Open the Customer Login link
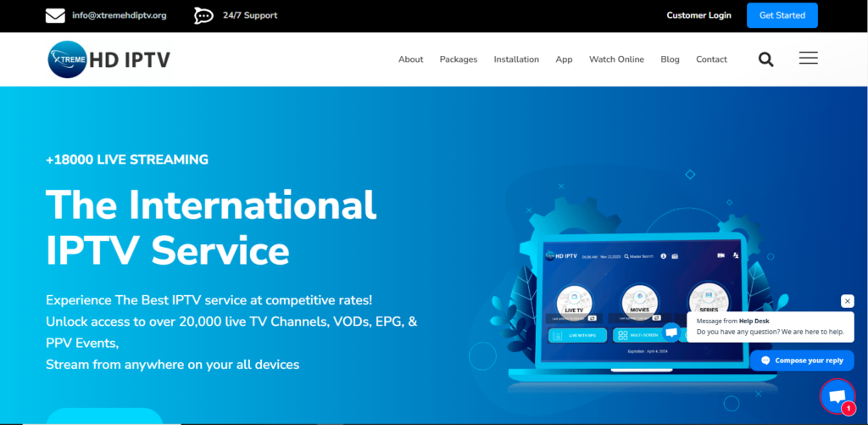This screenshot has height=425, width=868. coord(698,15)
